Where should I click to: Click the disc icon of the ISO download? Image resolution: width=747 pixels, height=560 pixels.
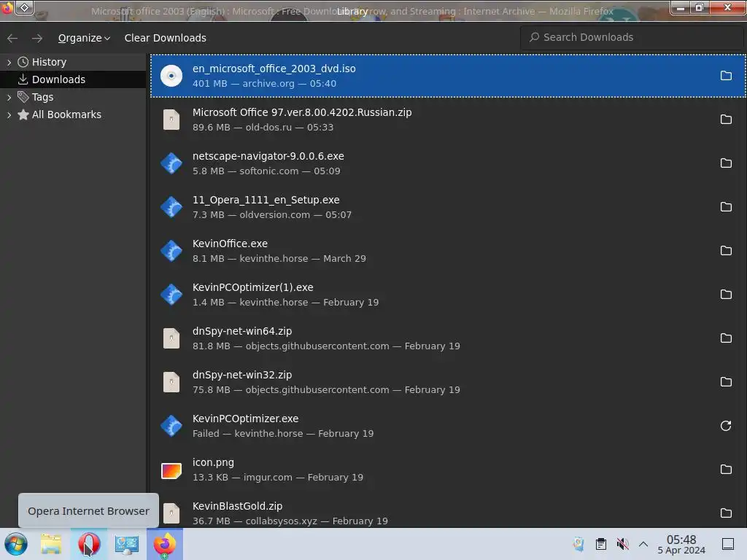pyautogui.click(x=171, y=76)
